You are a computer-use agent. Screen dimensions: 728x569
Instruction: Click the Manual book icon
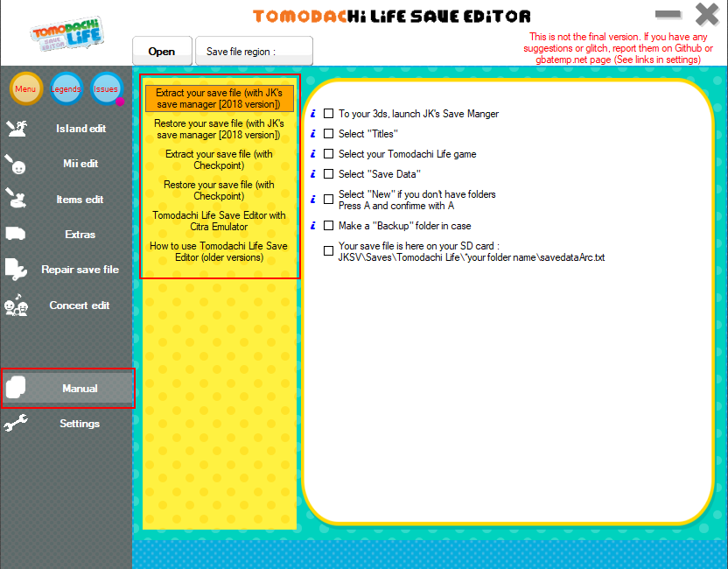coord(16,388)
